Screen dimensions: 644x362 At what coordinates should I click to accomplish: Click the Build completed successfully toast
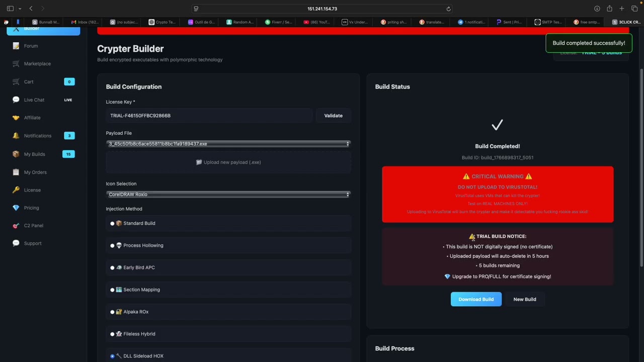[x=589, y=43]
